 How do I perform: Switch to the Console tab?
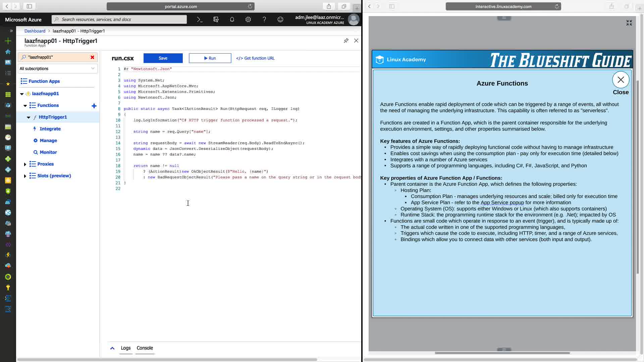pyautogui.click(x=145, y=348)
